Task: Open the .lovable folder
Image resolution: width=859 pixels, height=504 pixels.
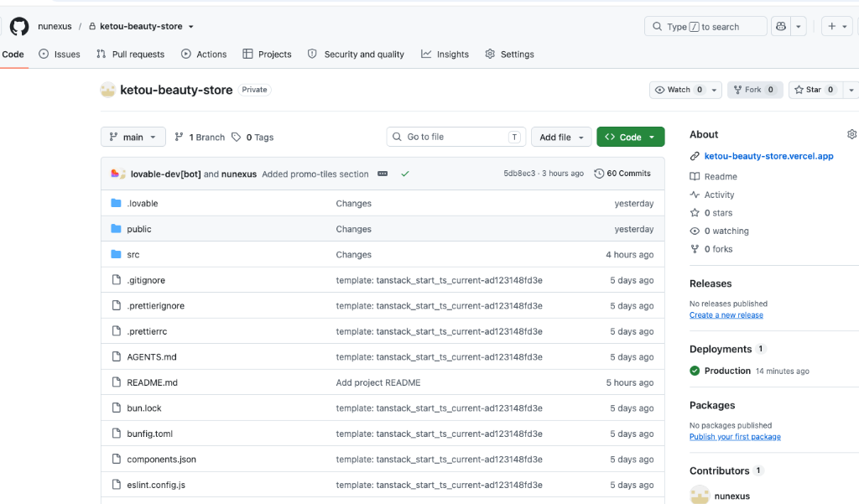Action: pyautogui.click(x=143, y=203)
